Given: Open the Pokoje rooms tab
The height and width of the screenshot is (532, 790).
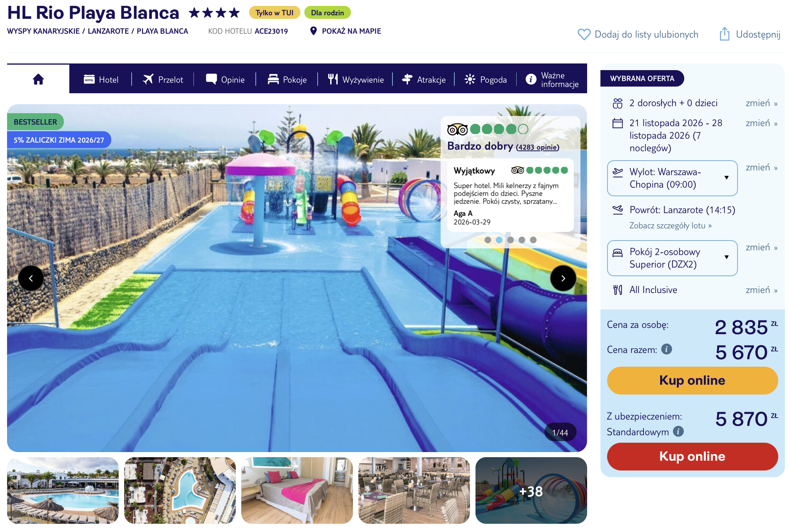Looking at the screenshot, I should click(287, 80).
